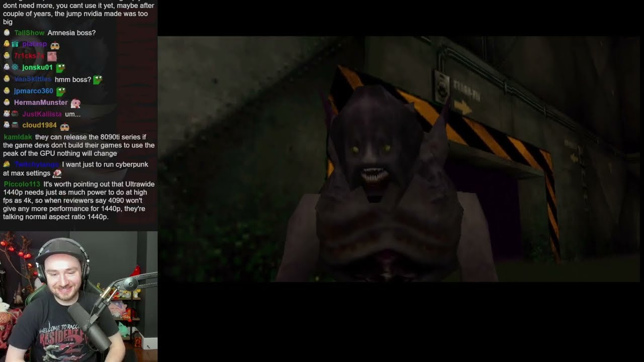Screen dimensions: 644x362
Task: Click the badge icon before HermanMunster
Action: [7, 103]
